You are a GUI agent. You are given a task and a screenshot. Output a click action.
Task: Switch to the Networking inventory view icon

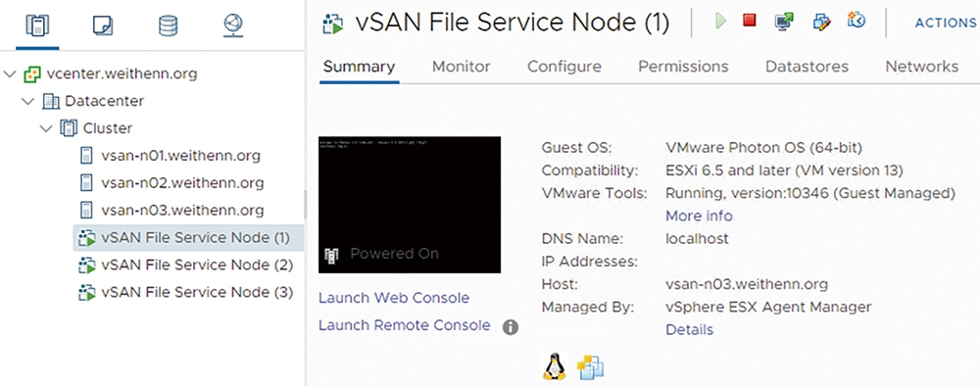pos(233,25)
